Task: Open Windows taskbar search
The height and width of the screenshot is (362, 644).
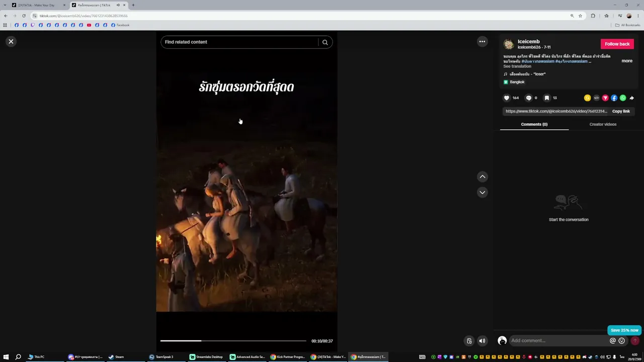Action: [18, 357]
